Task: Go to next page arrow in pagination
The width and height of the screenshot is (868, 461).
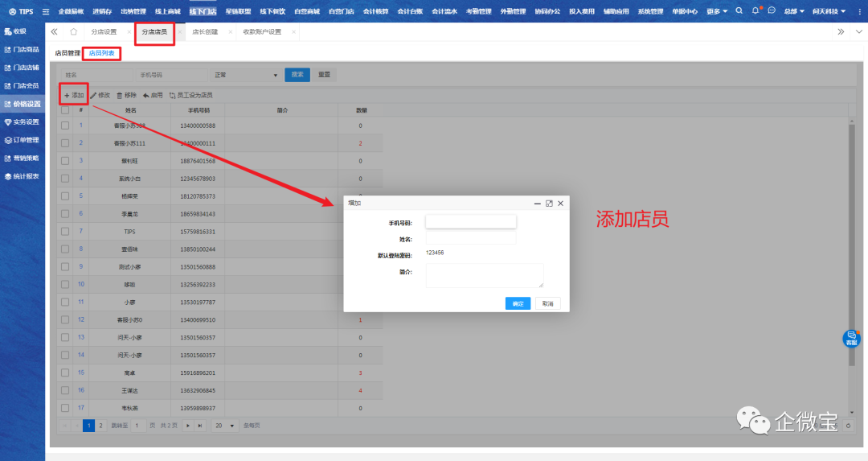Action: click(188, 426)
